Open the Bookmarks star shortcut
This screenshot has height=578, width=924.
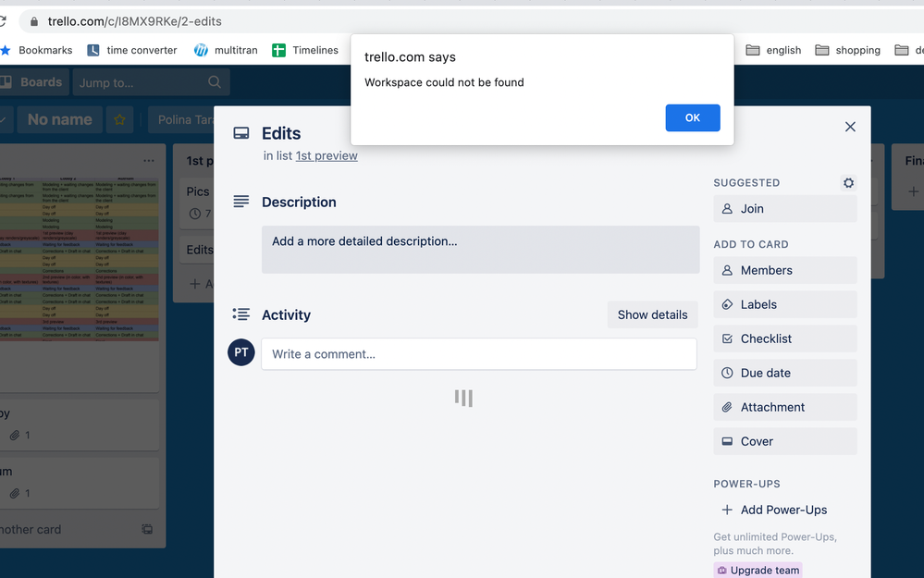[x=37, y=50]
